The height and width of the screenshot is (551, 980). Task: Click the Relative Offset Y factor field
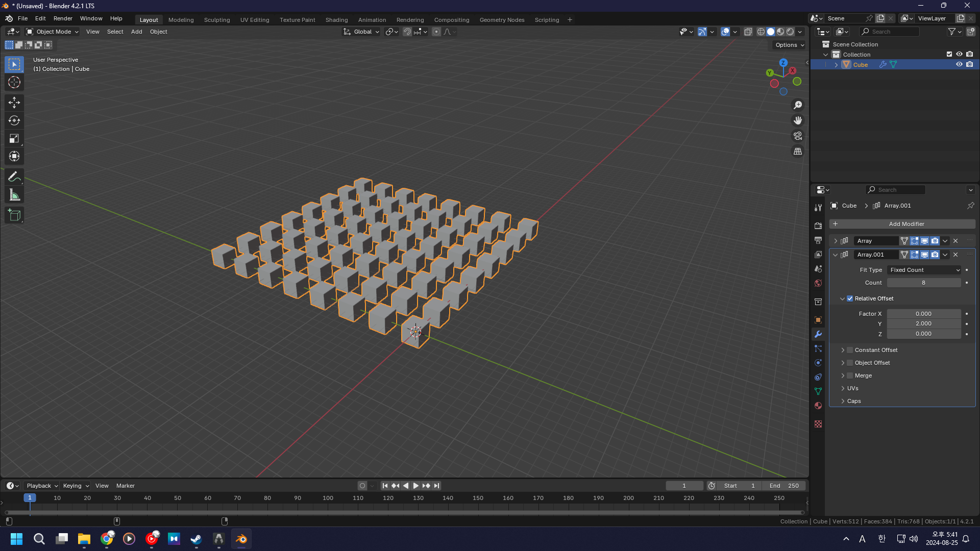924,323
